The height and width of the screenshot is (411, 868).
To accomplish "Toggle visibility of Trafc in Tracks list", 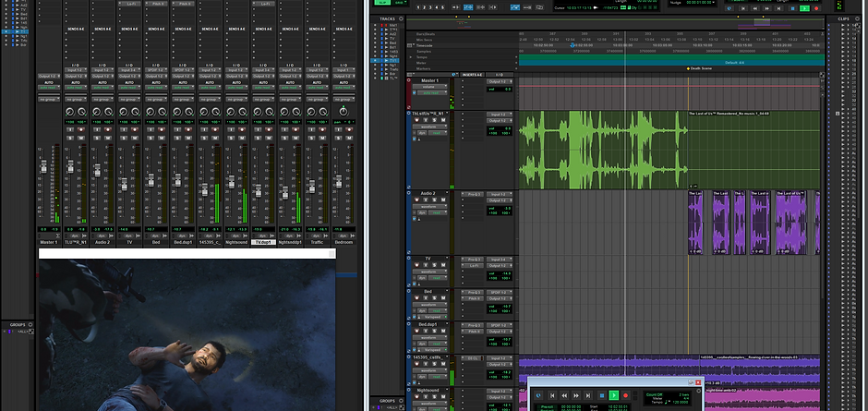I will [375, 69].
